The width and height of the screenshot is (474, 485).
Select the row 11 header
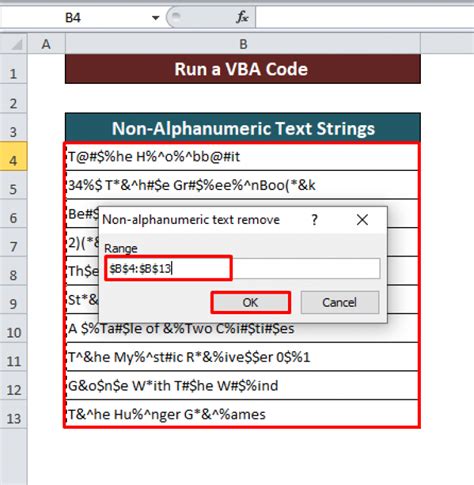pyautogui.click(x=13, y=357)
